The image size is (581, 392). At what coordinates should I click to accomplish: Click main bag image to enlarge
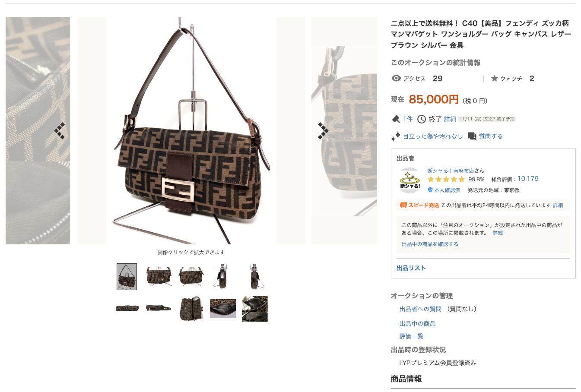(x=191, y=131)
